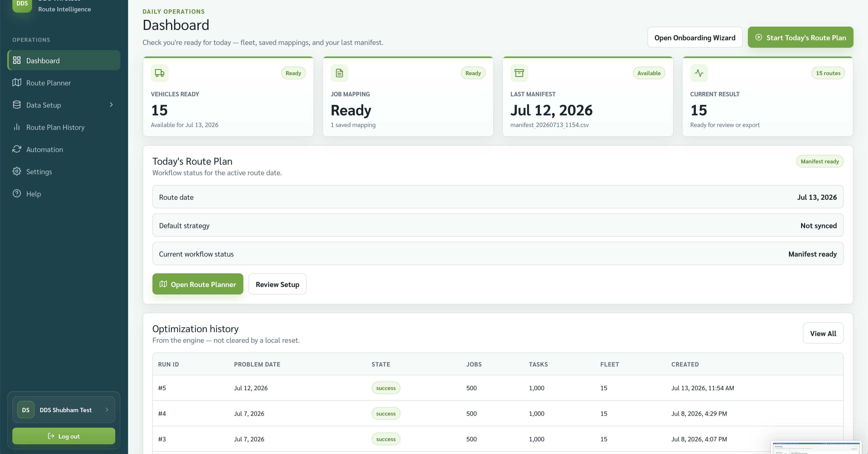868x454 pixels.
Task: Click created time Jul 8, 2026, 4:29 PM
Action: 699,413
